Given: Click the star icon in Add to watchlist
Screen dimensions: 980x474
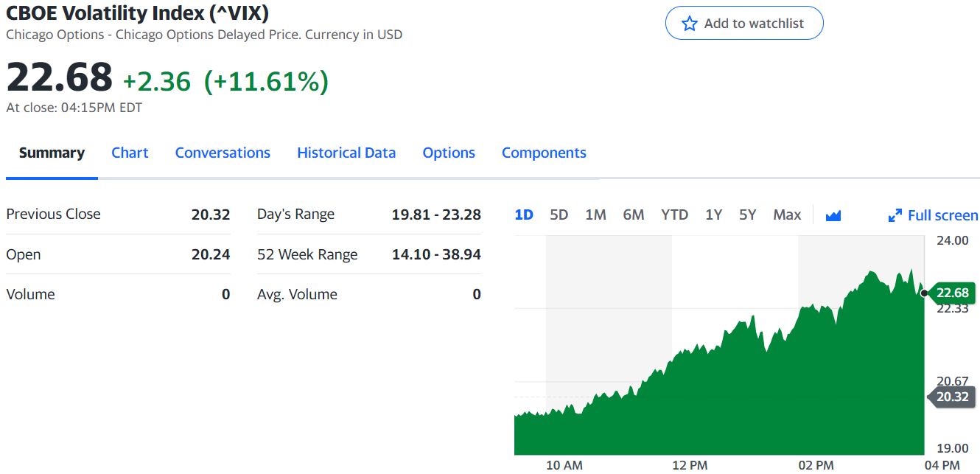Looking at the screenshot, I should pos(690,24).
